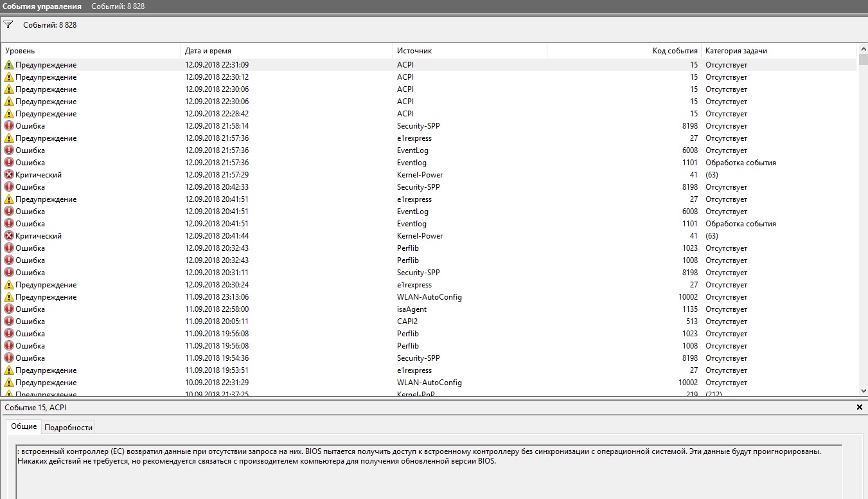Click error icon of Perflib 1008 at 20:32:43
The width and height of the screenshot is (868, 499).
[9, 260]
